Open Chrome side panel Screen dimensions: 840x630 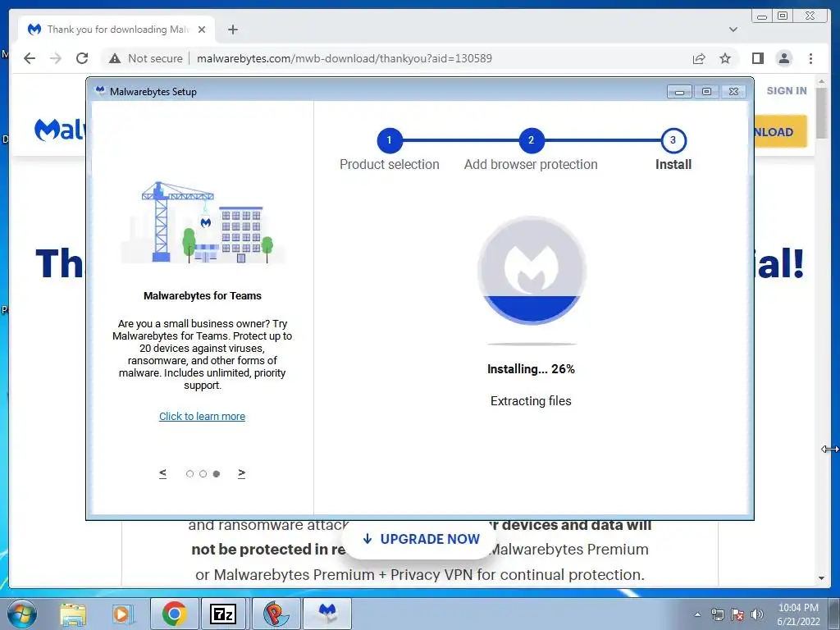pyautogui.click(x=757, y=58)
